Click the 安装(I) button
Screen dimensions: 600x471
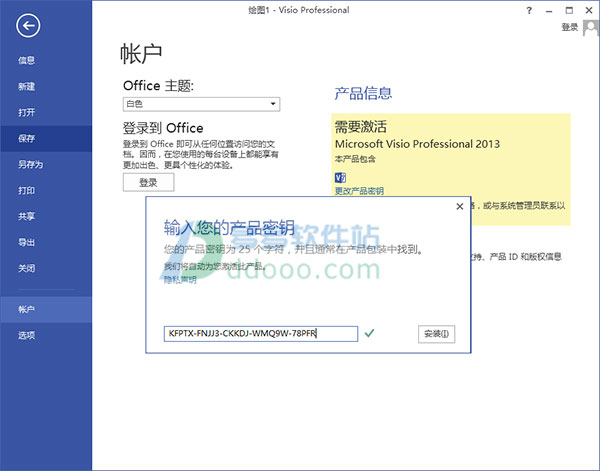click(x=437, y=334)
